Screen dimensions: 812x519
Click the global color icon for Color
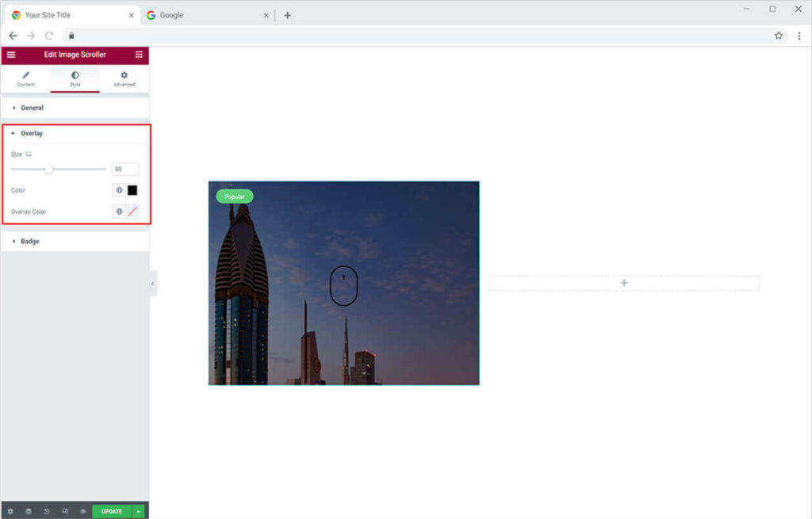pyautogui.click(x=119, y=190)
